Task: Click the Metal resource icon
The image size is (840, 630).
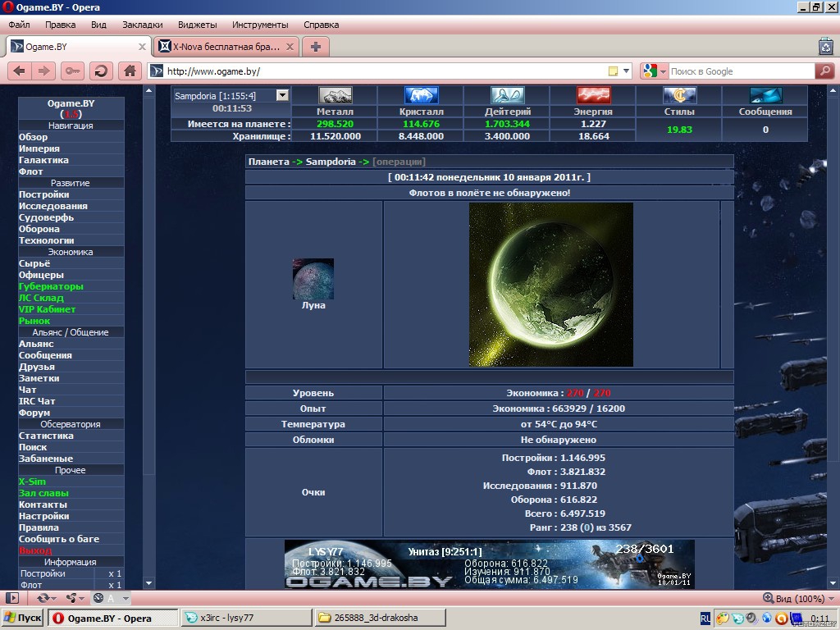Action: click(x=336, y=95)
